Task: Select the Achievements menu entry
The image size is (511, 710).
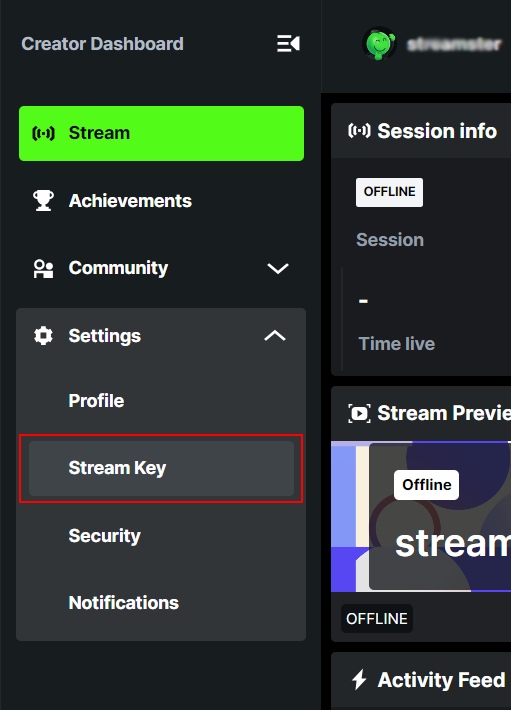Action: coord(162,201)
